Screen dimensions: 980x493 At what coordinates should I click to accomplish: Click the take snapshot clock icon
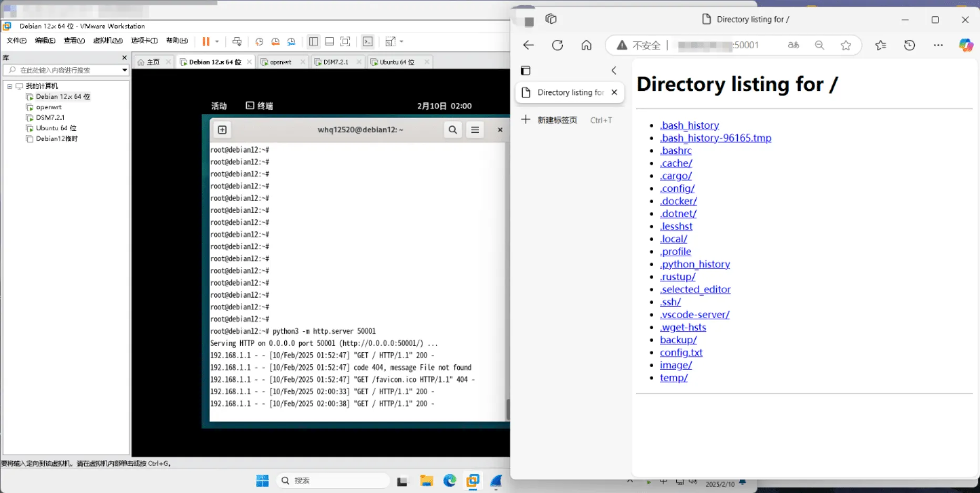[259, 41]
